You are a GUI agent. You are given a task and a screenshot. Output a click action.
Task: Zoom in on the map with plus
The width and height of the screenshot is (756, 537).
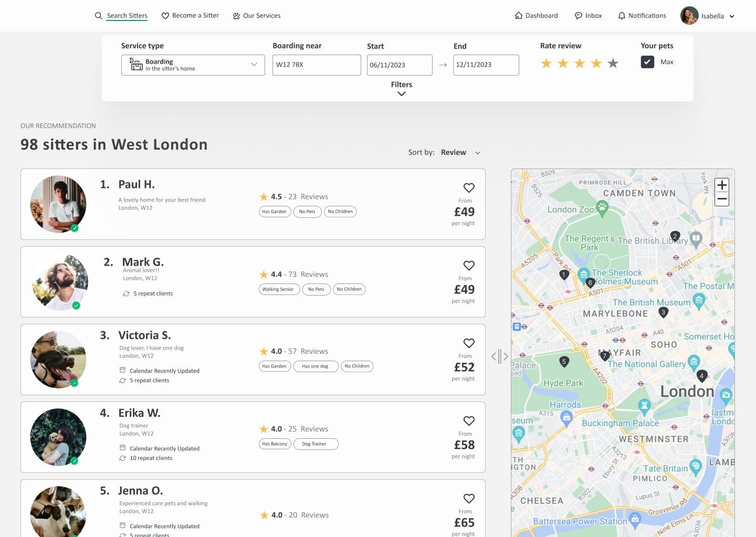tap(722, 185)
